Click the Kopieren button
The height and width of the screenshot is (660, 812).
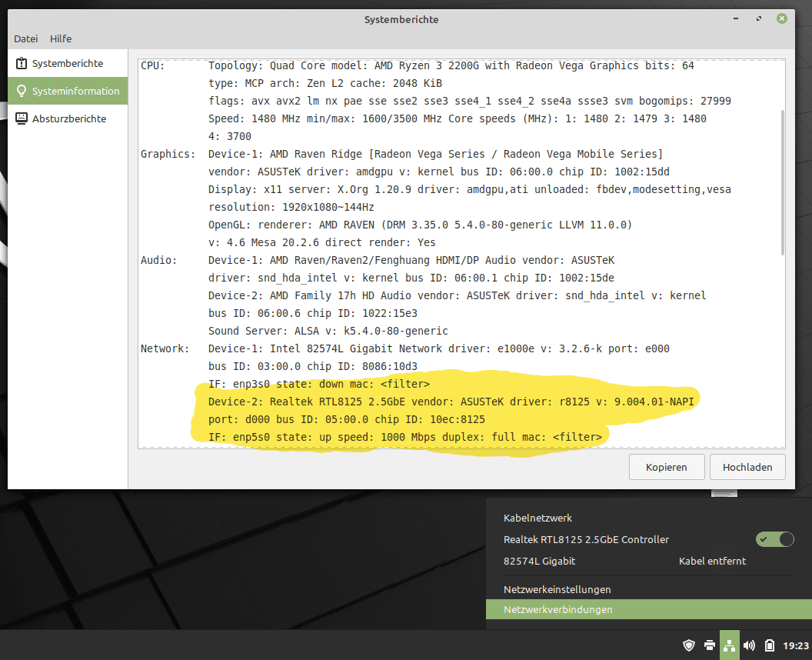click(667, 467)
